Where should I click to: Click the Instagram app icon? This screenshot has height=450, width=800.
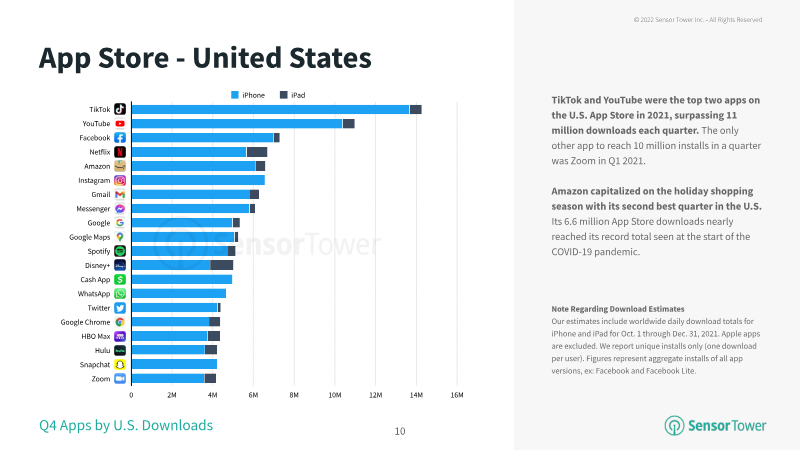tap(120, 180)
